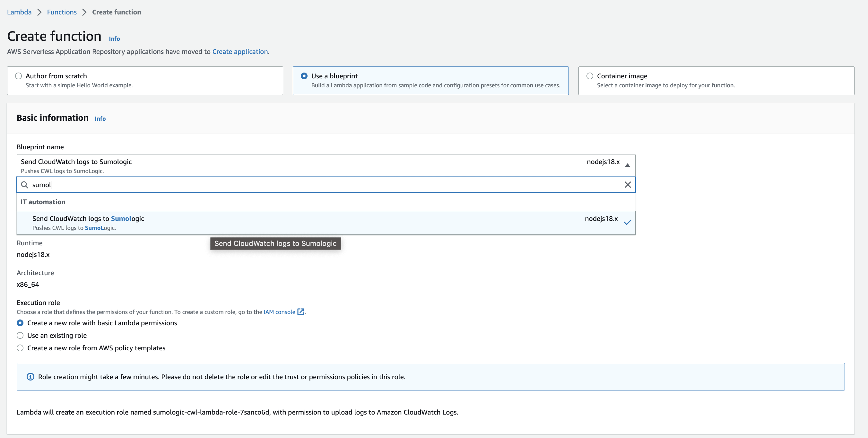Go to Lambda breadcrumb link
Image resolution: width=868 pixels, height=438 pixels.
19,12
